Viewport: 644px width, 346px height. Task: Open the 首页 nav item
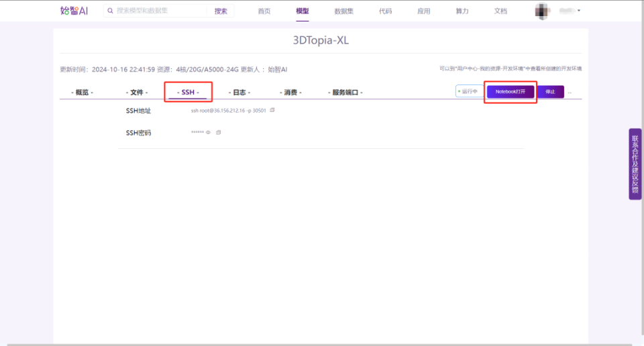point(264,11)
